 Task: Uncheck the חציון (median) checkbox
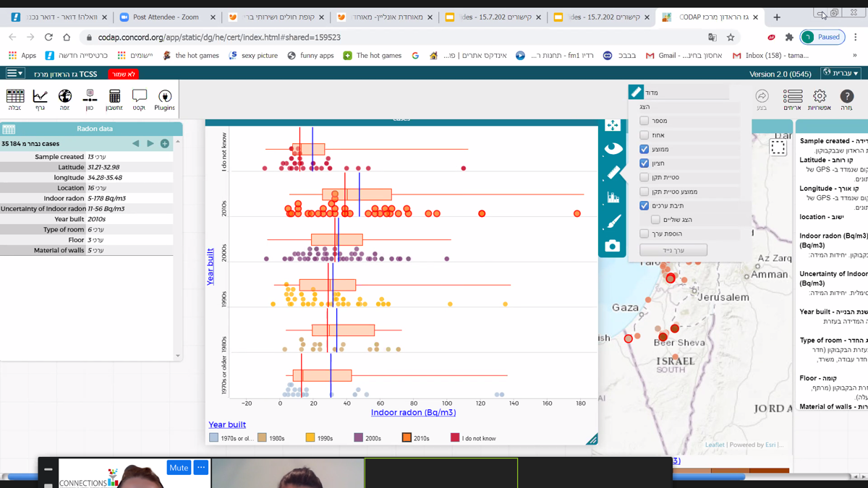[644, 163]
